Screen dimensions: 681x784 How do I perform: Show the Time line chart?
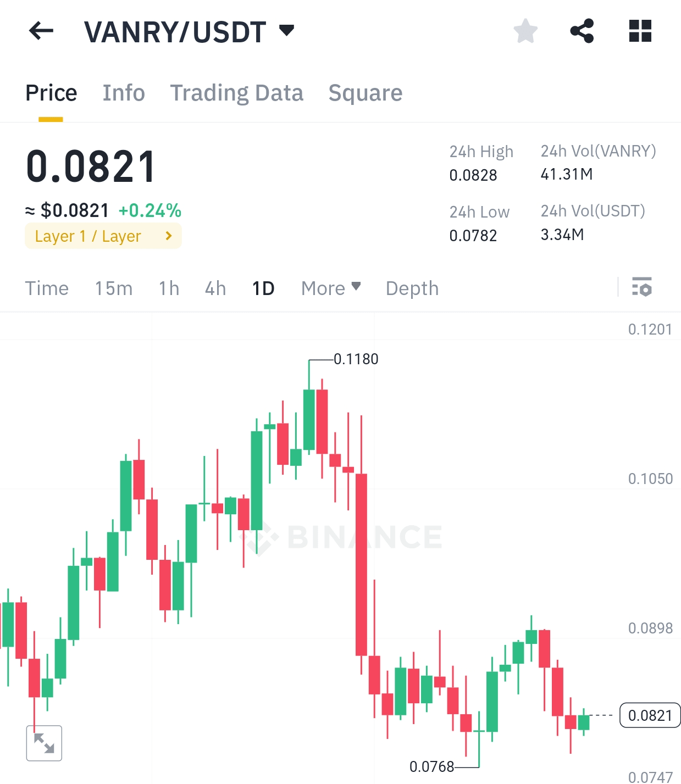tap(47, 288)
